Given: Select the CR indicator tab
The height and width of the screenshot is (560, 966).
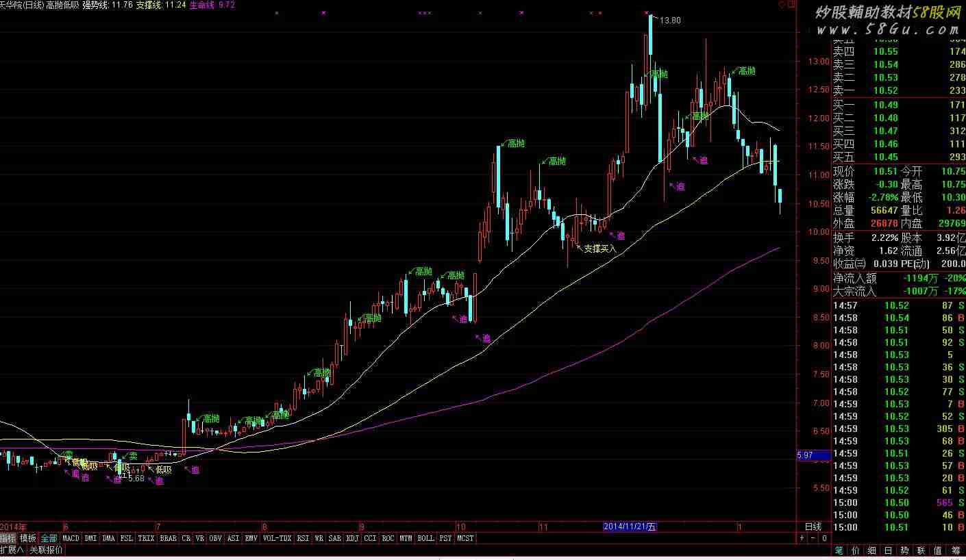Looking at the screenshot, I should 186,538.
